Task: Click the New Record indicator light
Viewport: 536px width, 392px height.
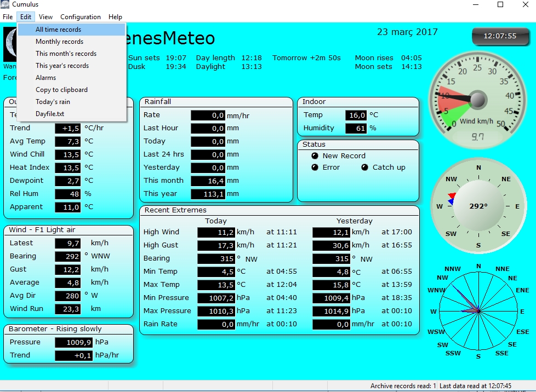Action: pyautogui.click(x=315, y=156)
